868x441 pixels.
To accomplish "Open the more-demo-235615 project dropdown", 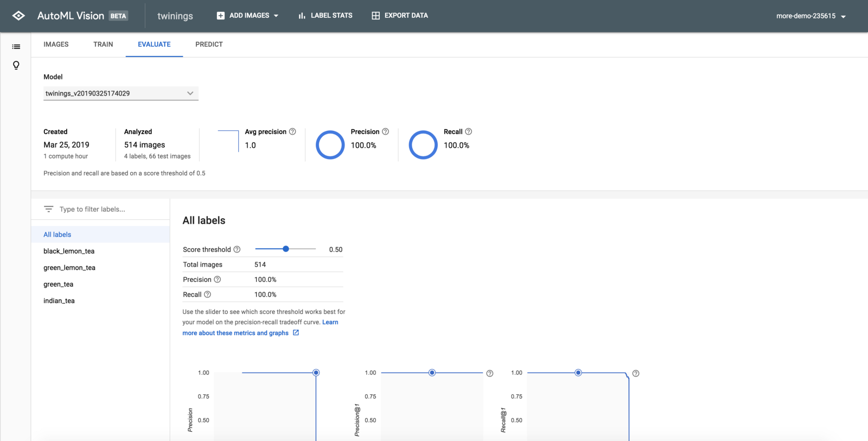I will coord(811,16).
